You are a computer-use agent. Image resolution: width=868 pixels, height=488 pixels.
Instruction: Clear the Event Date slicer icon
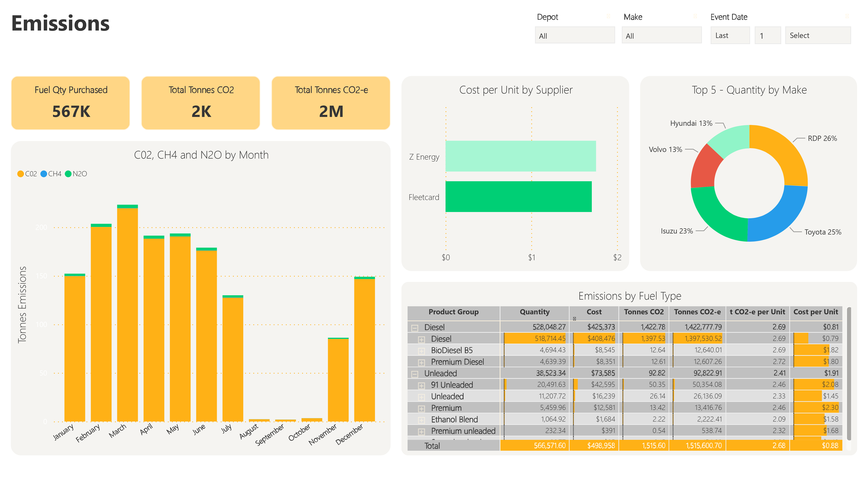pos(847,16)
